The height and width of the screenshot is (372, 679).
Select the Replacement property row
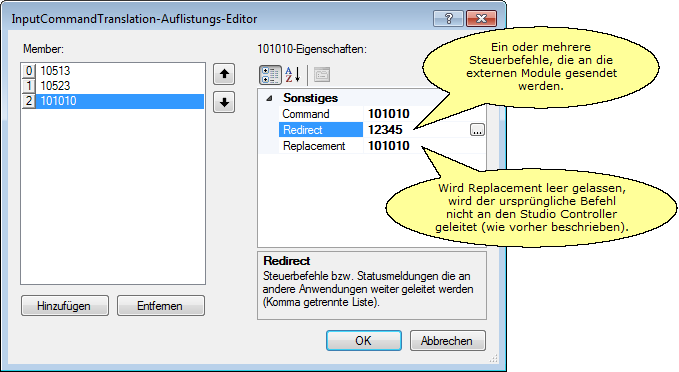coord(382,146)
